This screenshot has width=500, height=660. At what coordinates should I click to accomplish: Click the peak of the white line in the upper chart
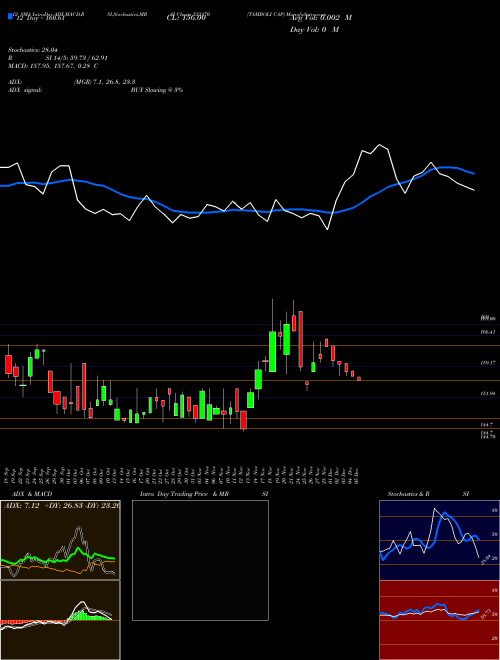tap(380, 145)
